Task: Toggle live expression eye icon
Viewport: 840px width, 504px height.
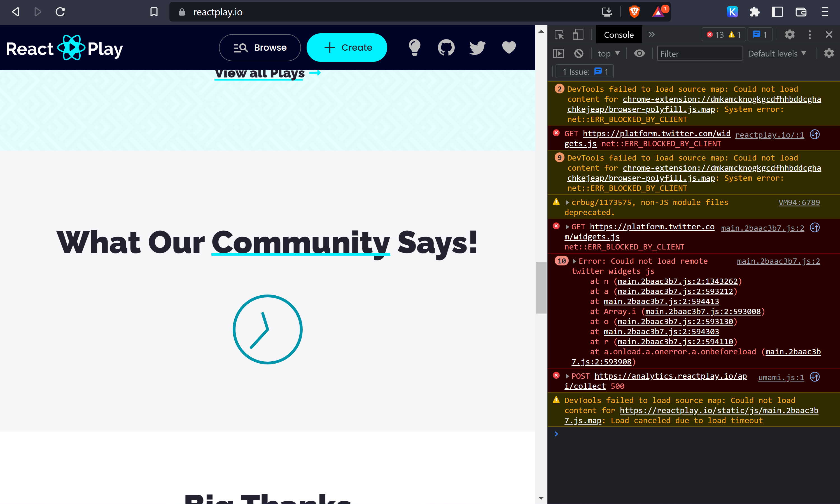Action: click(x=639, y=54)
